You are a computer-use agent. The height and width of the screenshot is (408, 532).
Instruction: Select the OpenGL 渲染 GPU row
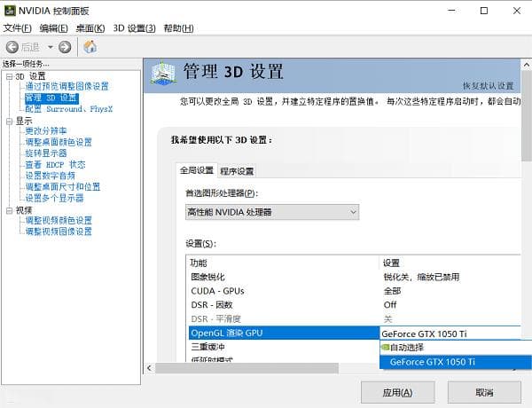[x=284, y=333]
